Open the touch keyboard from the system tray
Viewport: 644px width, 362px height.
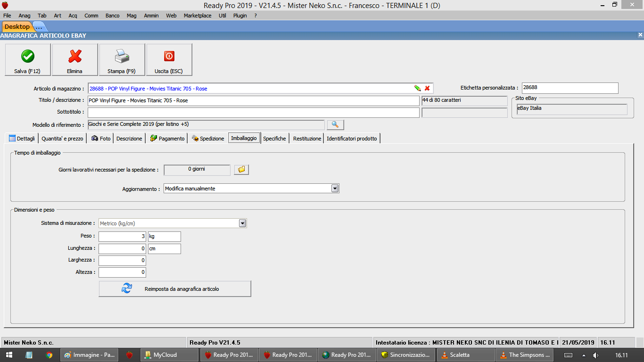click(569, 355)
